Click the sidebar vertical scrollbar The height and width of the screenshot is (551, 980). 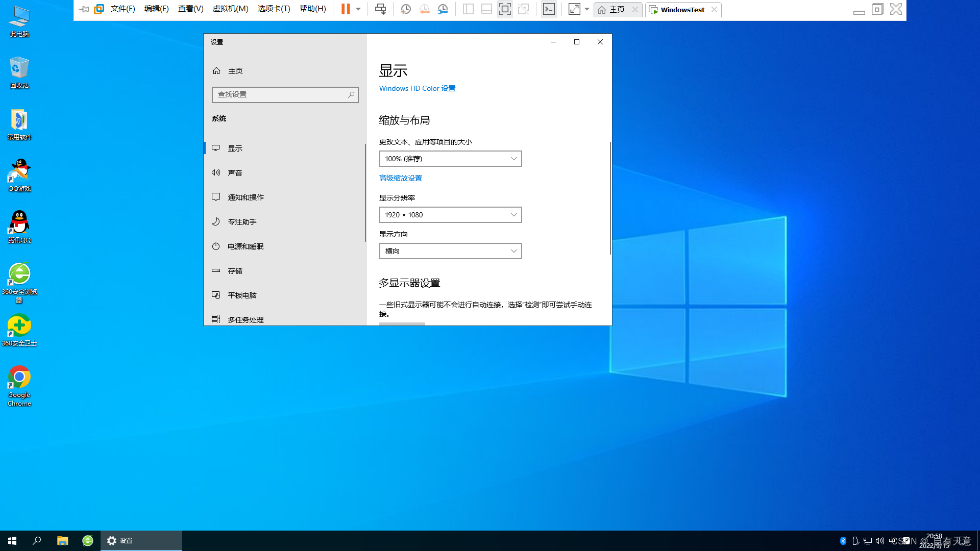pyautogui.click(x=365, y=193)
